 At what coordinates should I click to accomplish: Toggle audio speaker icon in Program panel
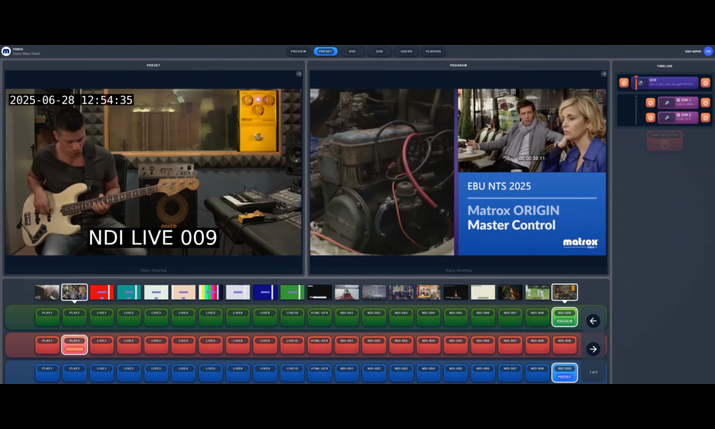(x=604, y=74)
